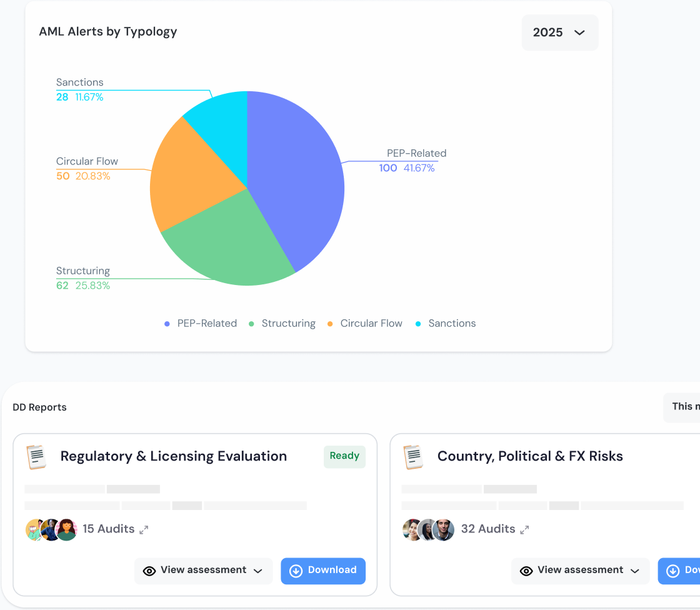700x610 pixels.
Task: Click eye icon on Regulatory View assessment
Action: 149,571
